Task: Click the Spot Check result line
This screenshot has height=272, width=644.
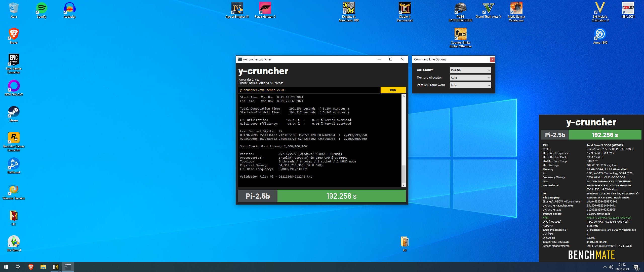Action: click(273, 146)
